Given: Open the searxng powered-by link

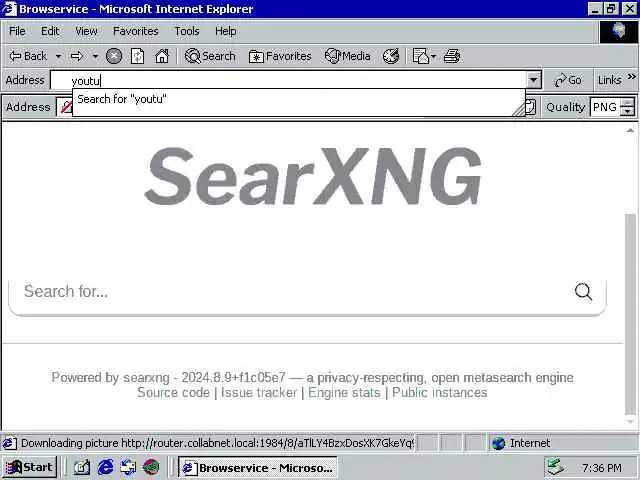Looking at the screenshot, I should pyautogui.click(x=146, y=378).
